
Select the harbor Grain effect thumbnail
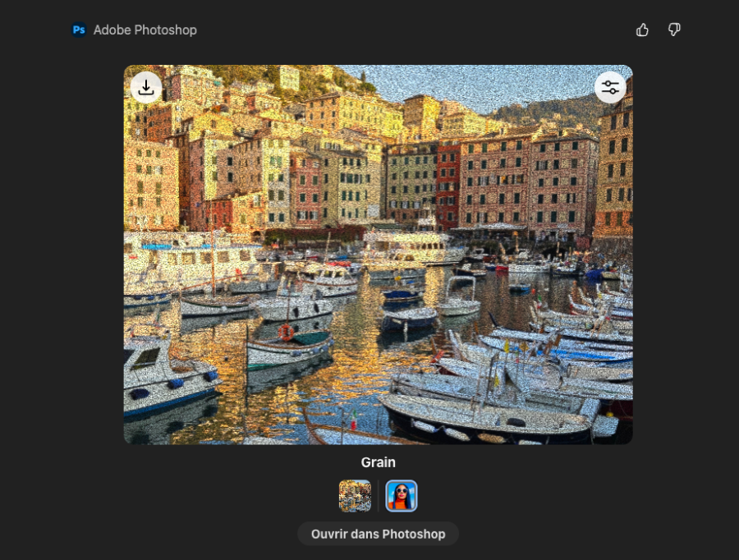click(355, 496)
